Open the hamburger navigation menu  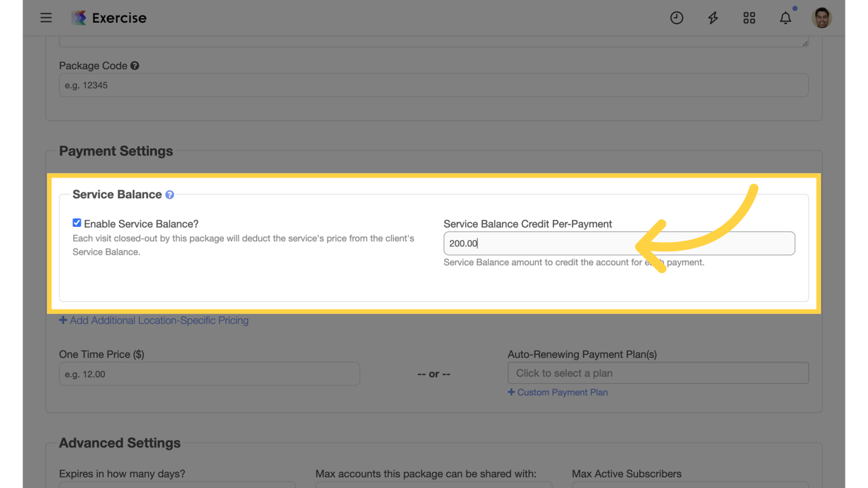pyautogui.click(x=46, y=17)
